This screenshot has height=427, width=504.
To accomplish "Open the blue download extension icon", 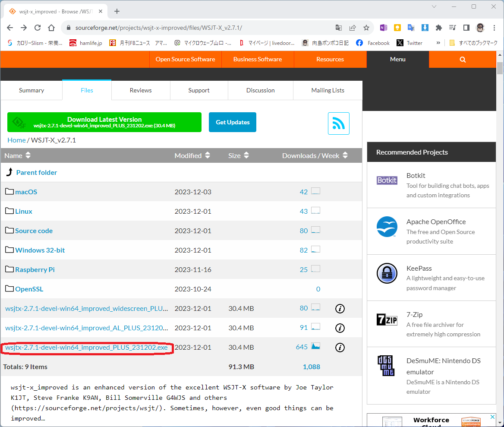I will click(x=425, y=28).
